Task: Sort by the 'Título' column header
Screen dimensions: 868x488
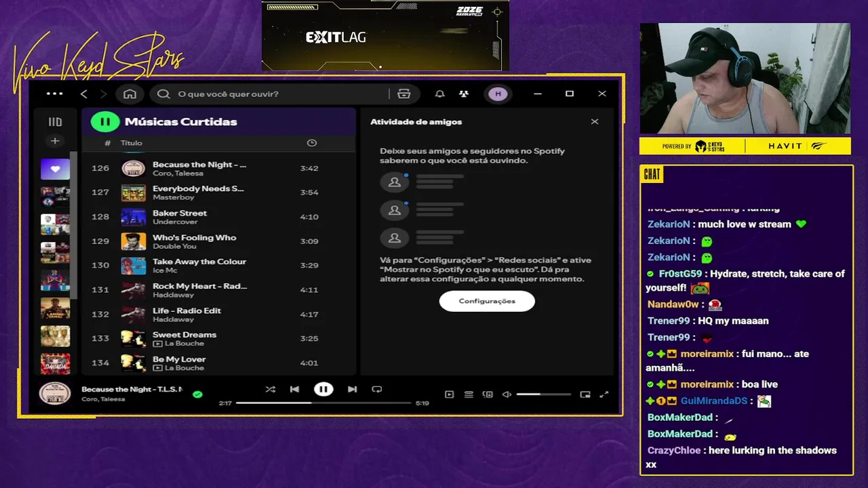Action: (x=132, y=143)
